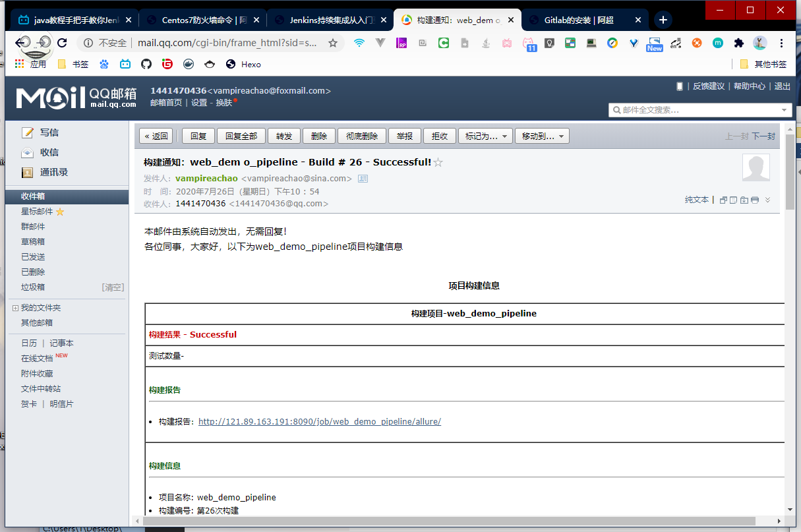The height and width of the screenshot is (532, 801).
Task: Open the 移动到 dropdown menu
Action: (x=542, y=136)
